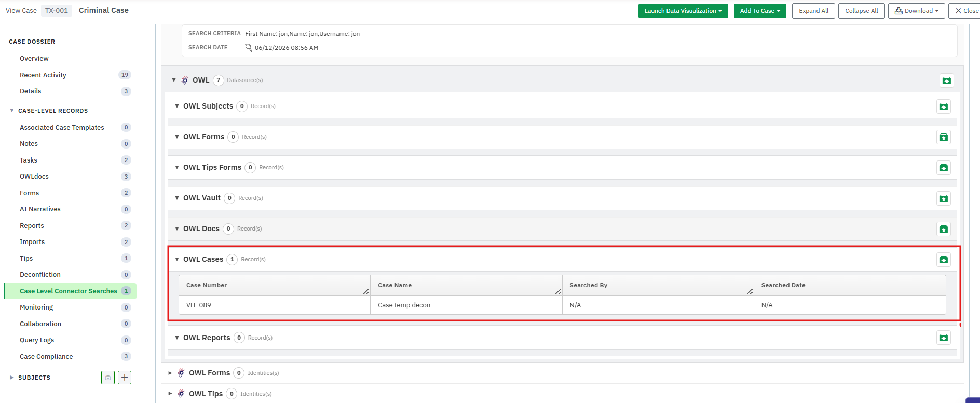Open Notes in sidebar
Screen dimensions: 980x403
tap(29, 144)
